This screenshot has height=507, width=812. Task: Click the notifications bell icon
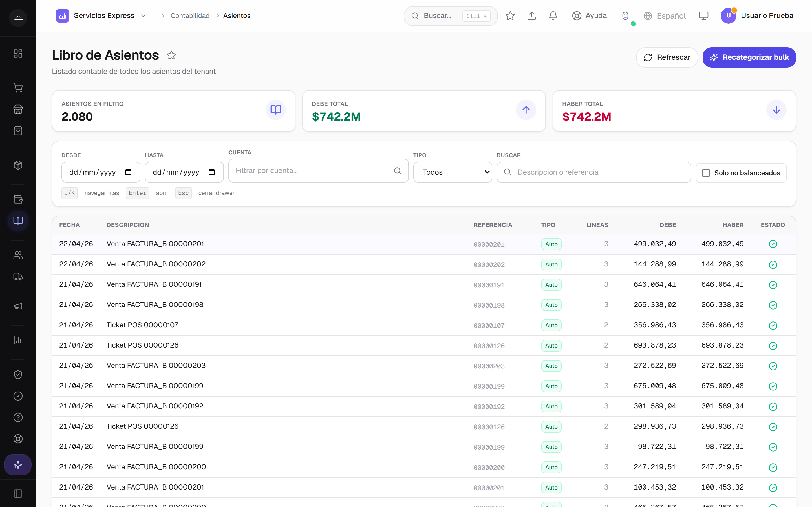[553, 16]
